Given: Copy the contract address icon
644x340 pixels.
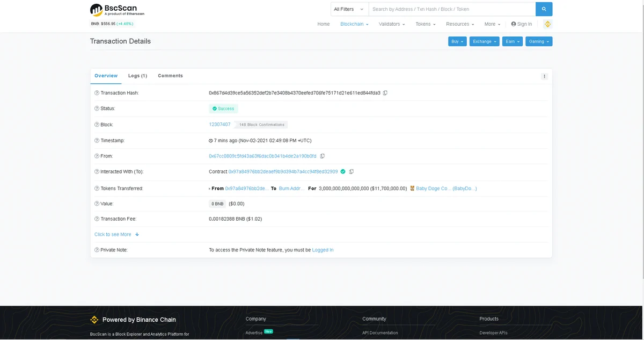Looking at the screenshot, I should click(x=352, y=172).
